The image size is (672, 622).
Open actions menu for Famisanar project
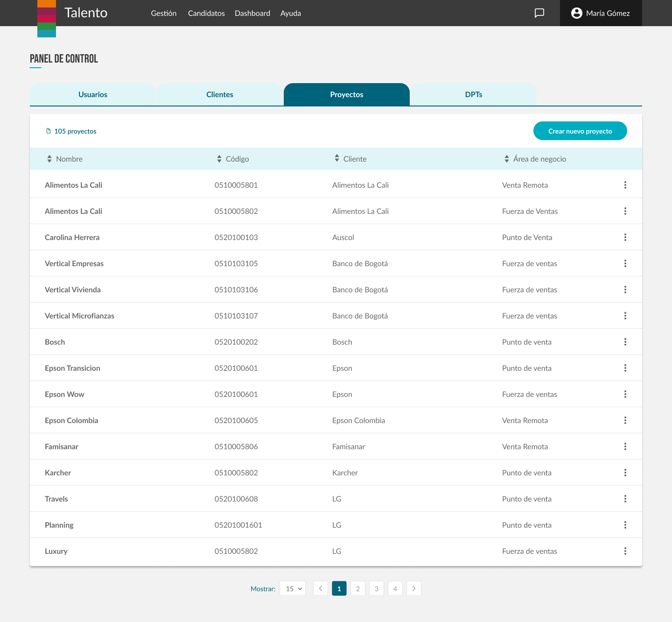pyautogui.click(x=625, y=446)
